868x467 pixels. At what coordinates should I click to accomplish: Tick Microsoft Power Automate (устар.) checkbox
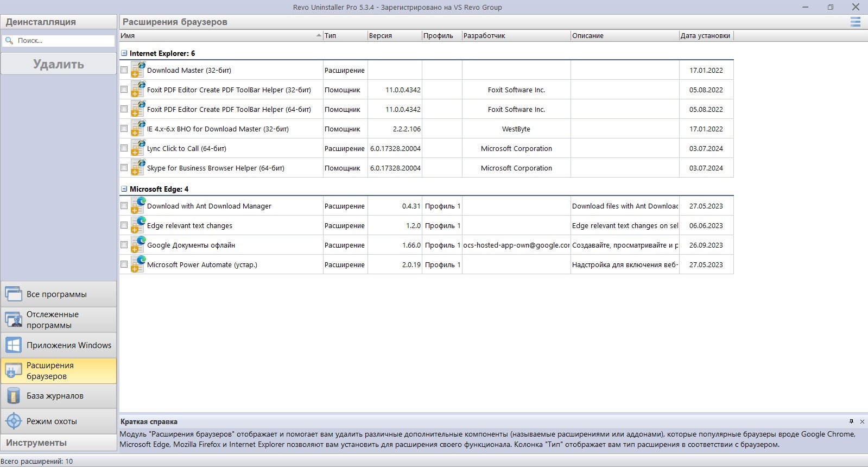coord(124,264)
